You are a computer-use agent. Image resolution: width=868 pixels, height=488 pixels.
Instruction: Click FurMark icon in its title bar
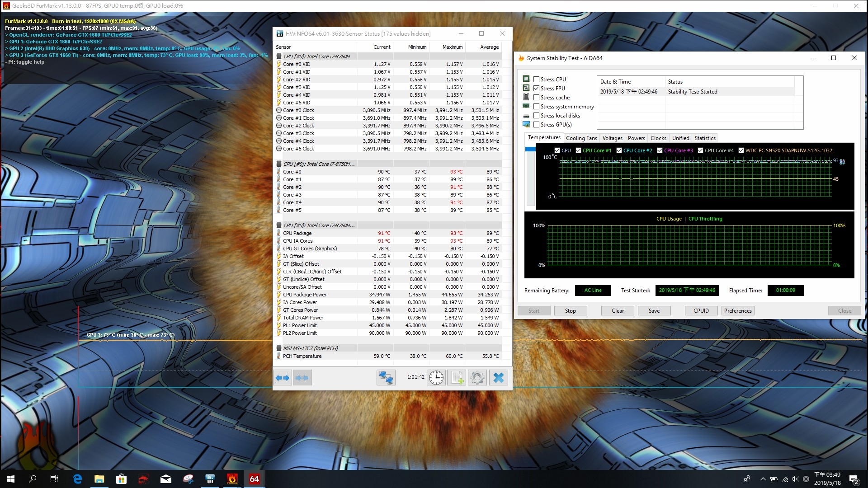coord(6,6)
